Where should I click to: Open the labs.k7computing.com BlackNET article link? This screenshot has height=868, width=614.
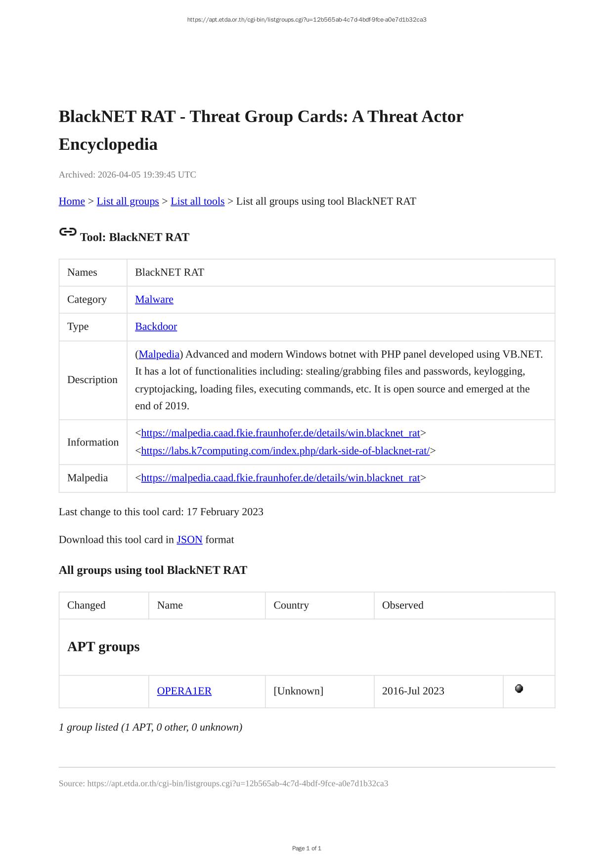(285, 451)
